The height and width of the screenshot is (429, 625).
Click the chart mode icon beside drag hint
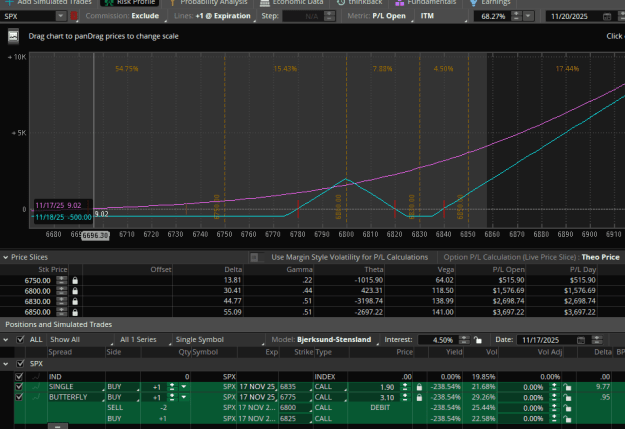13,36
